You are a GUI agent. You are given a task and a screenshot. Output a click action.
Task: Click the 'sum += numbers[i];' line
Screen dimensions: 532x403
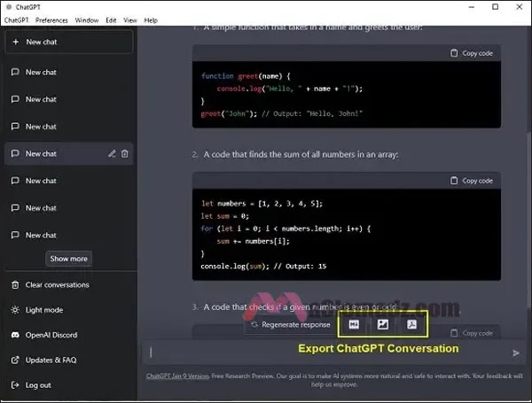pos(254,241)
